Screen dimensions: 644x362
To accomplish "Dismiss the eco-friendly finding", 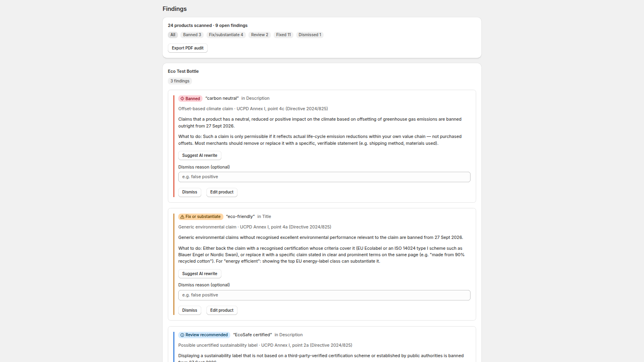I will (x=190, y=311).
